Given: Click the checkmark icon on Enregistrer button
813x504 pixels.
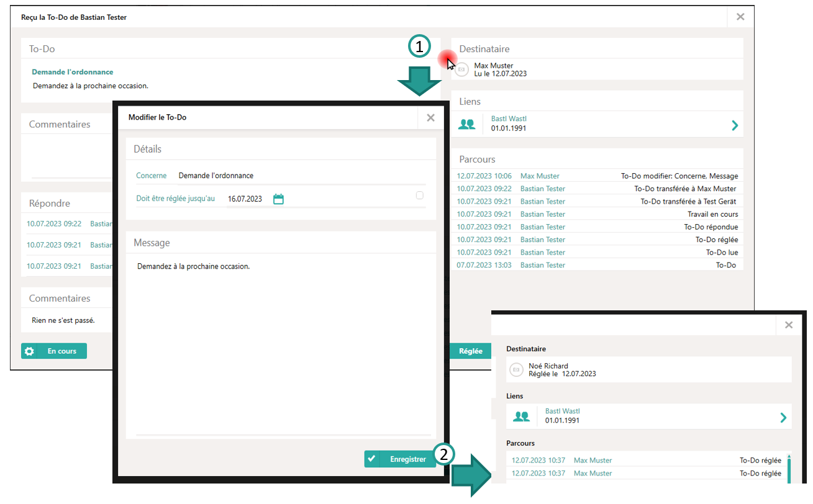Looking at the screenshot, I should [x=372, y=459].
